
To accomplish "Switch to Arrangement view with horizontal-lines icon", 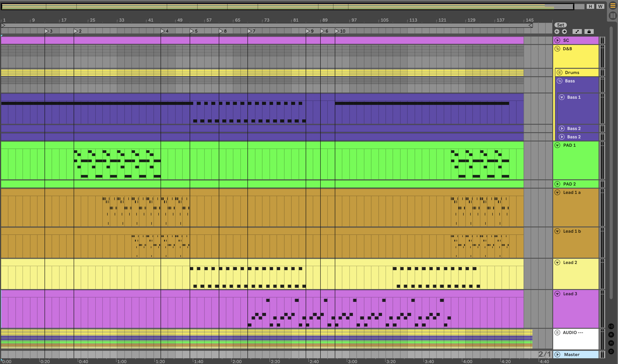I will click(613, 6).
